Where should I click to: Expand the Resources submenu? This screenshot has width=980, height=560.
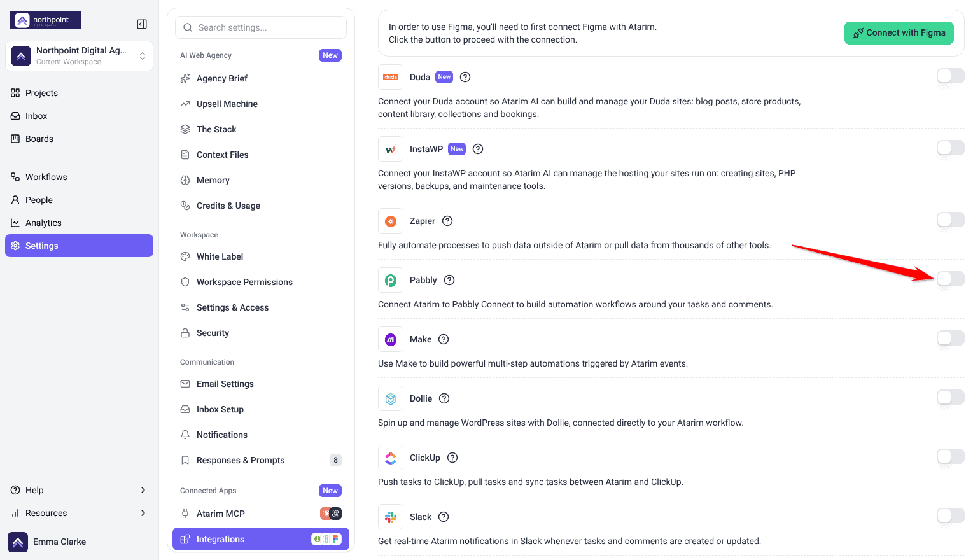click(79, 513)
